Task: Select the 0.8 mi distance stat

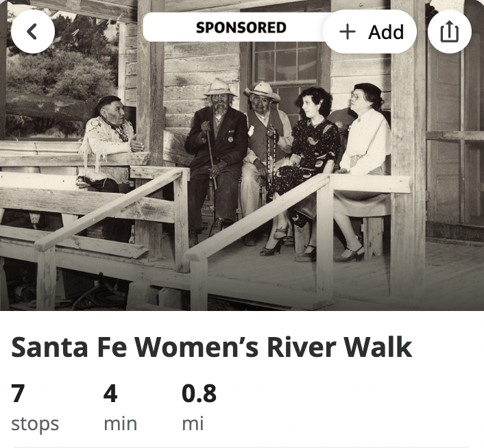Action: [x=199, y=394]
